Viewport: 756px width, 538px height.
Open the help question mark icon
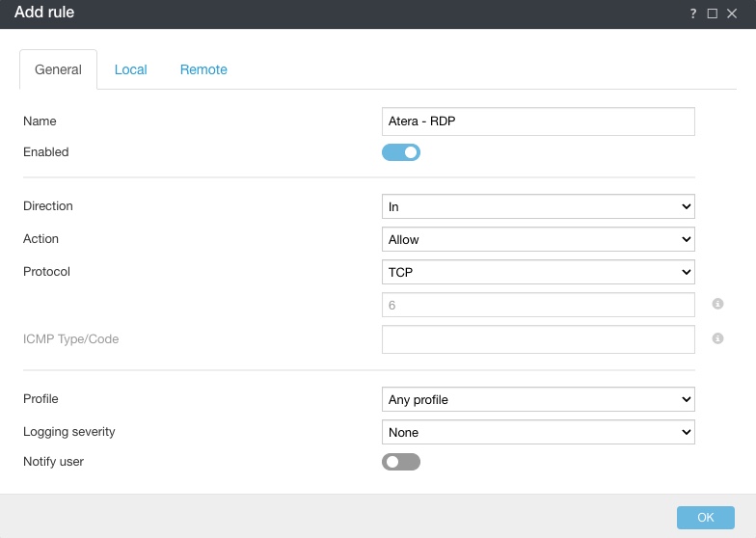(x=692, y=13)
